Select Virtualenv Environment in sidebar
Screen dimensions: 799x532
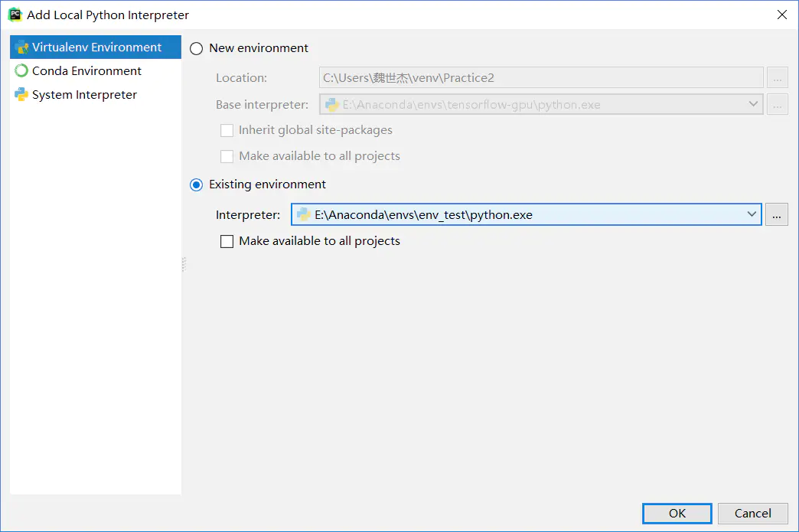coord(96,47)
